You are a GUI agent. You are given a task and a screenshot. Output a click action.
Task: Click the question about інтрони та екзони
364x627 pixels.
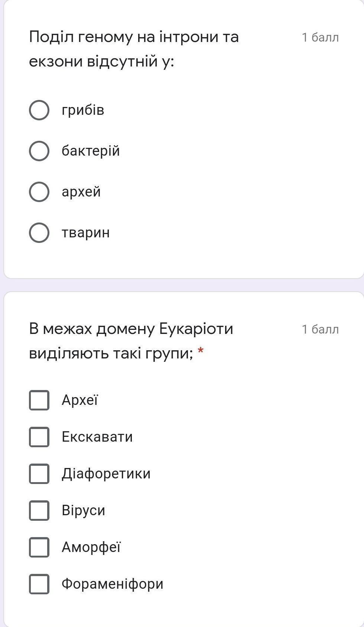(134, 49)
